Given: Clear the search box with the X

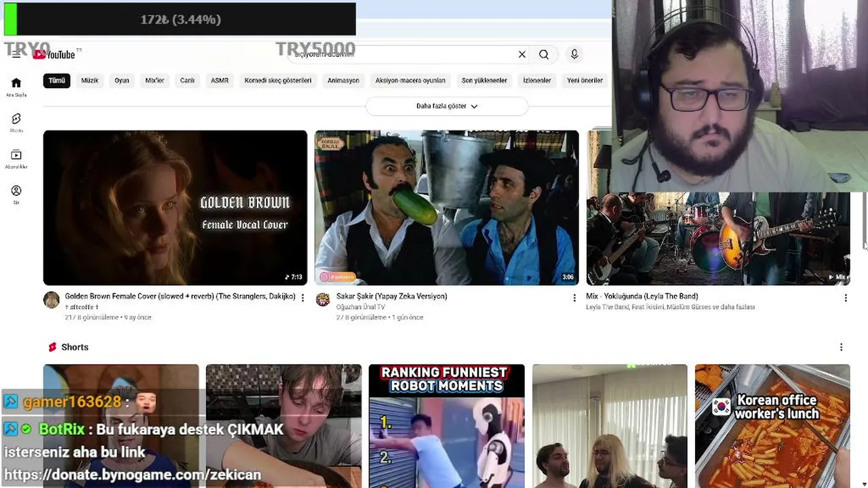Looking at the screenshot, I should point(522,54).
